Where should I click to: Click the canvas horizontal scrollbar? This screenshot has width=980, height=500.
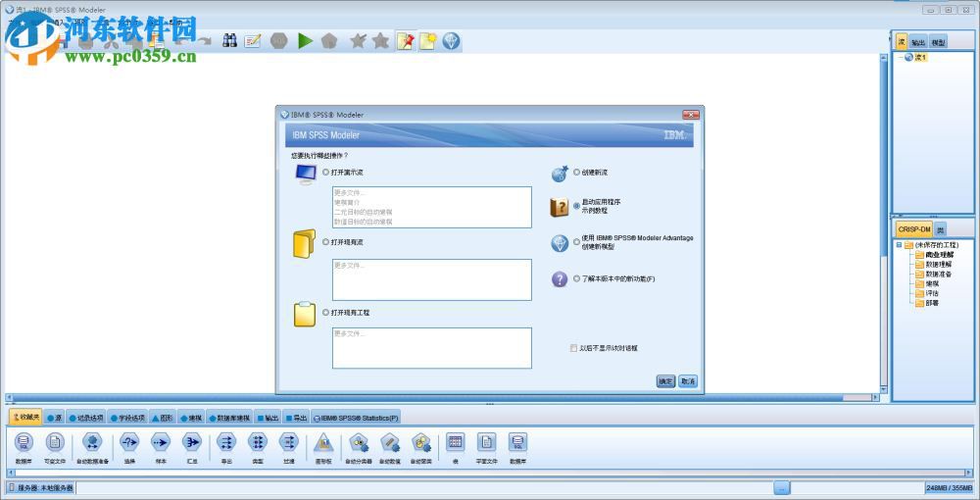(x=443, y=397)
